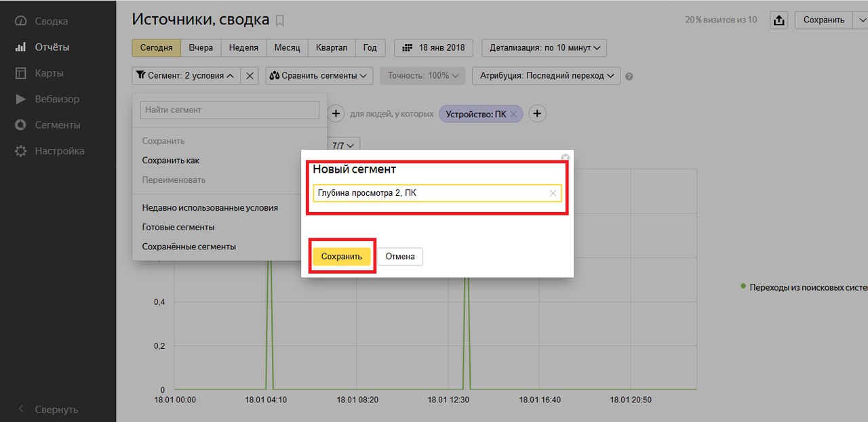Open Вебвизор in sidebar

[x=57, y=99]
